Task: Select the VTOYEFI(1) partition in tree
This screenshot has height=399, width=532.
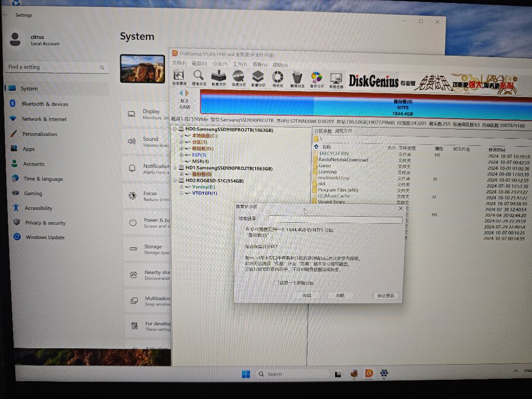Action: tap(204, 193)
